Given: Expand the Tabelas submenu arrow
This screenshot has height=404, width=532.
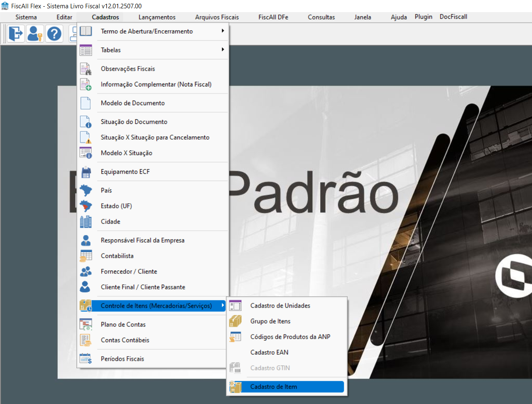Looking at the screenshot, I should pos(223,49).
